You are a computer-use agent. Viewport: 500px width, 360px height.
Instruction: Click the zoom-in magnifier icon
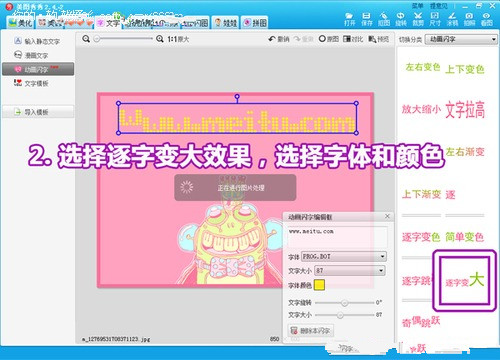[160, 39]
